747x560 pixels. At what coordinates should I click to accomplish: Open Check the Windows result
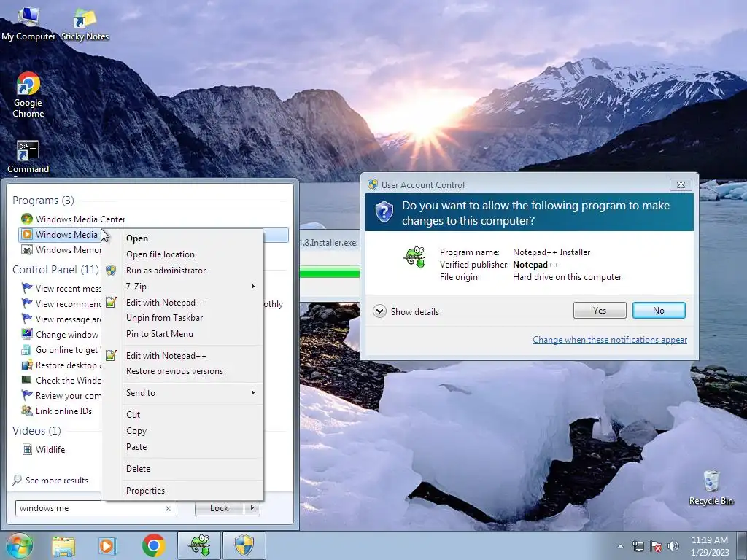tap(61, 381)
